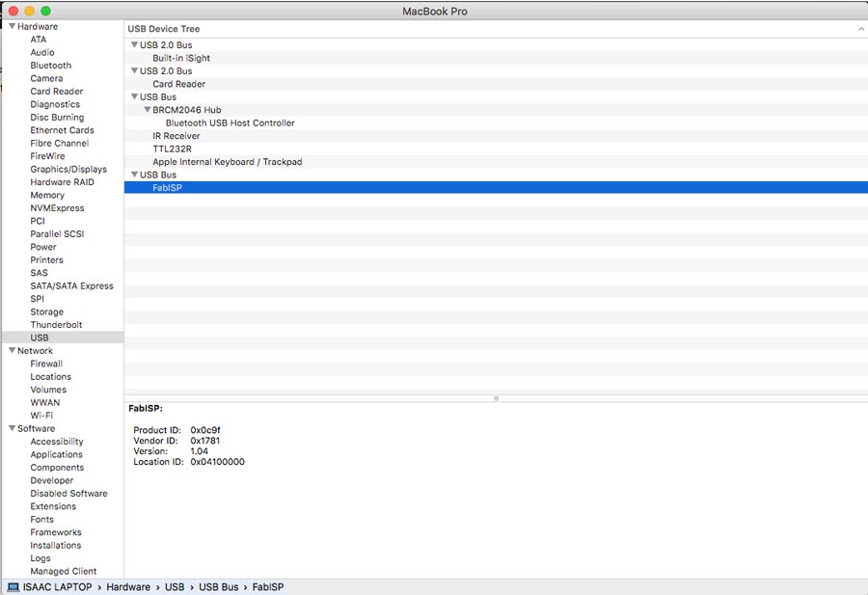Select Firewall in the Network section
The width and height of the screenshot is (868, 595).
click(x=46, y=364)
